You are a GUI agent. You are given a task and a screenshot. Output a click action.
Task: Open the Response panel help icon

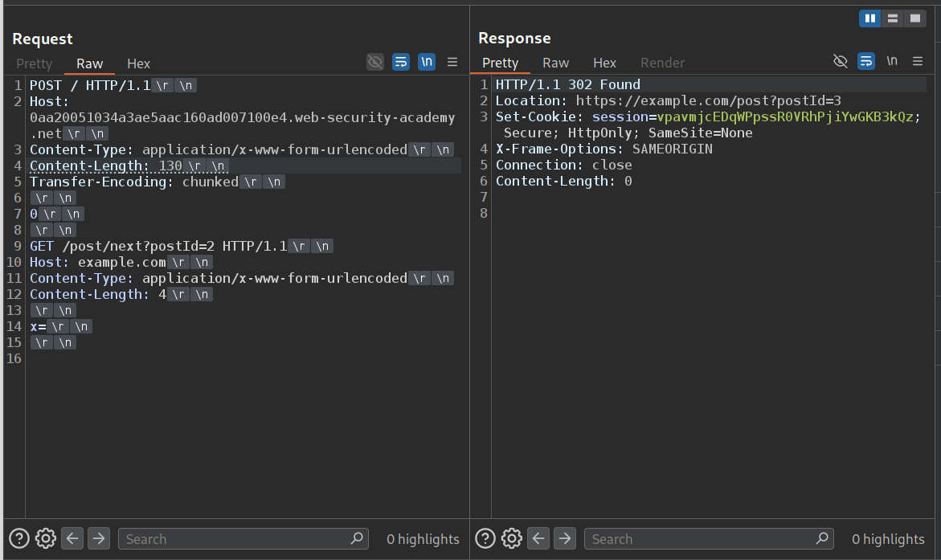(485, 538)
